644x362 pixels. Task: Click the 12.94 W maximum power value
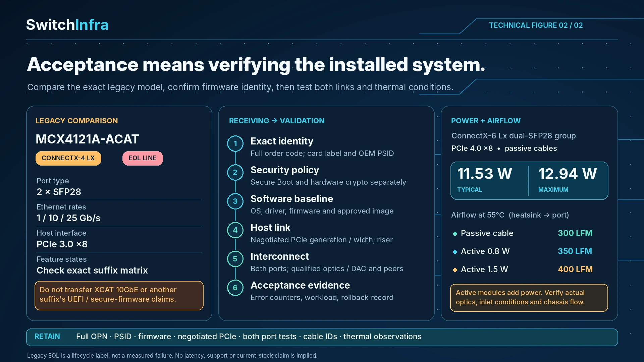(568, 174)
